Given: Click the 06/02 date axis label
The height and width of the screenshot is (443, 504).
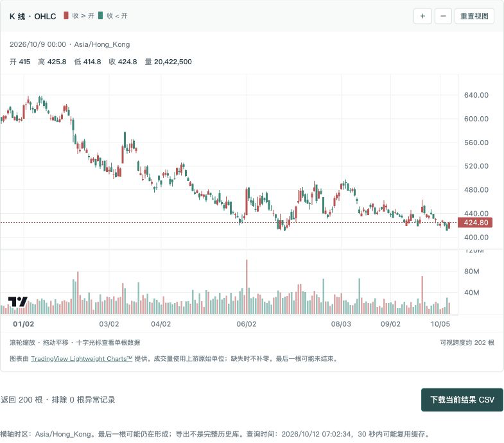Looking at the screenshot, I should (x=247, y=324).
